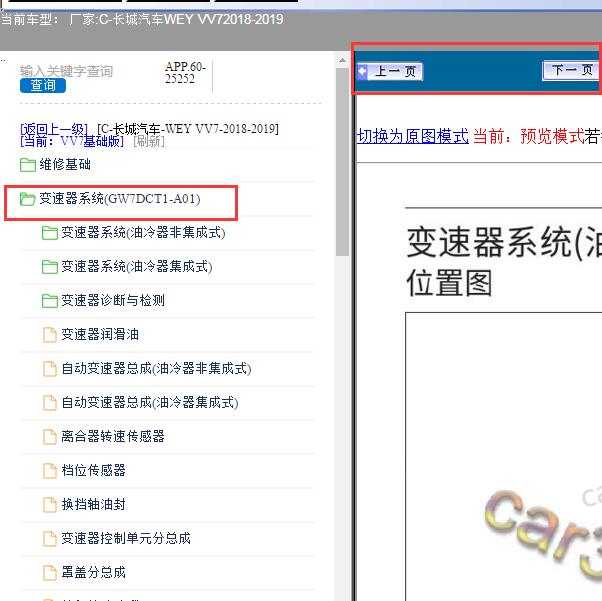Click the C-长城汽车-WEY VV7-2018-2019 breadcrumb text
602x601 pixels.
(x=188, y=129)
